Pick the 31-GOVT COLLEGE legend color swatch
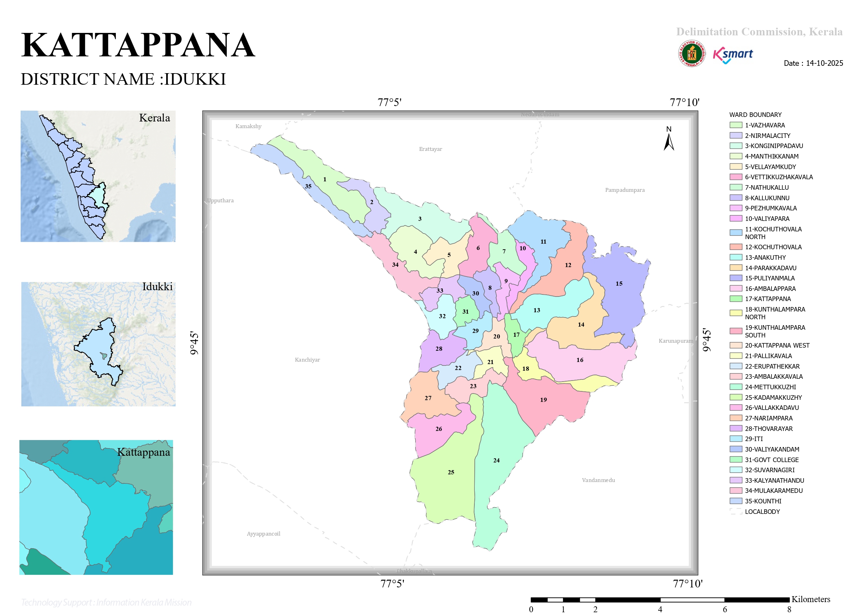The height and width of the screenshot is (614, 868). [x=736, y=460]
